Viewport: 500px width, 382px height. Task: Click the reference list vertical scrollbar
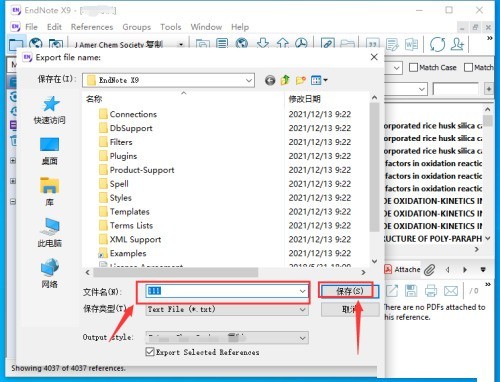click(488, 121)
